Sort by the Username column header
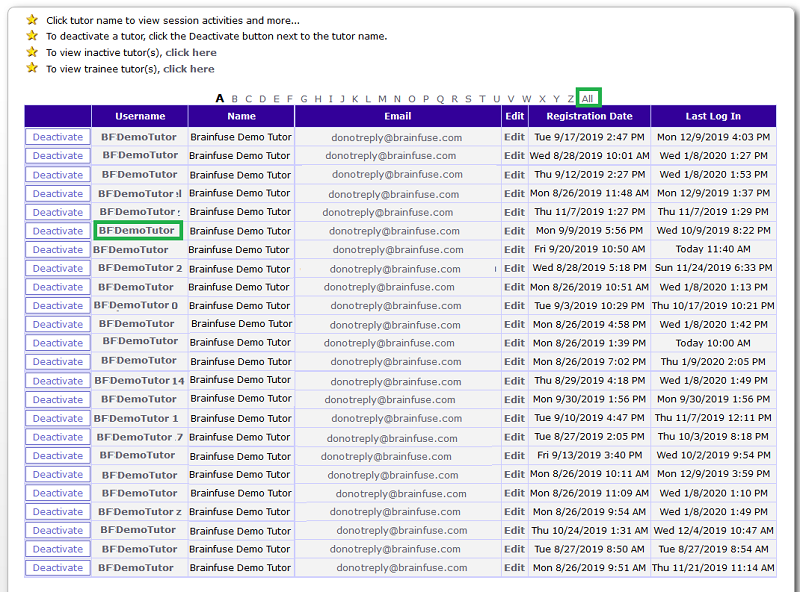Viewport: 800px width, 592px height. click(140, 117)
